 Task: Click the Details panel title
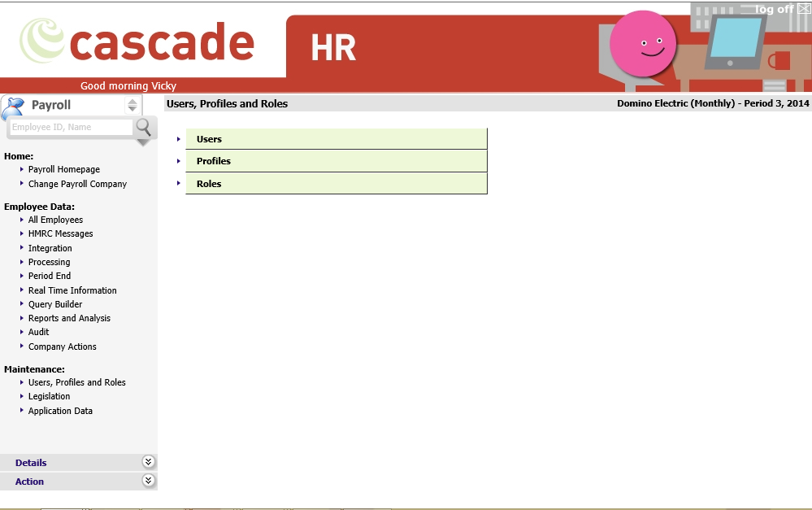(31, 463)
